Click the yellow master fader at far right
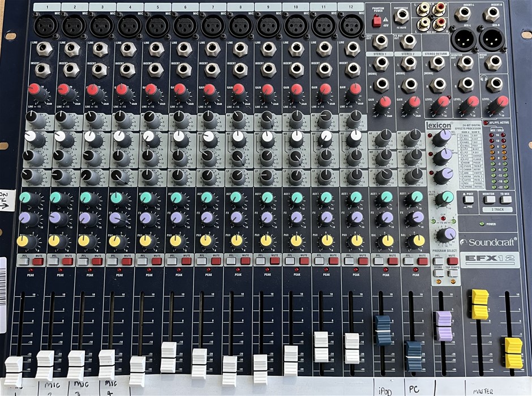Viewport: 532px width, 396px height. click(513, 352)
